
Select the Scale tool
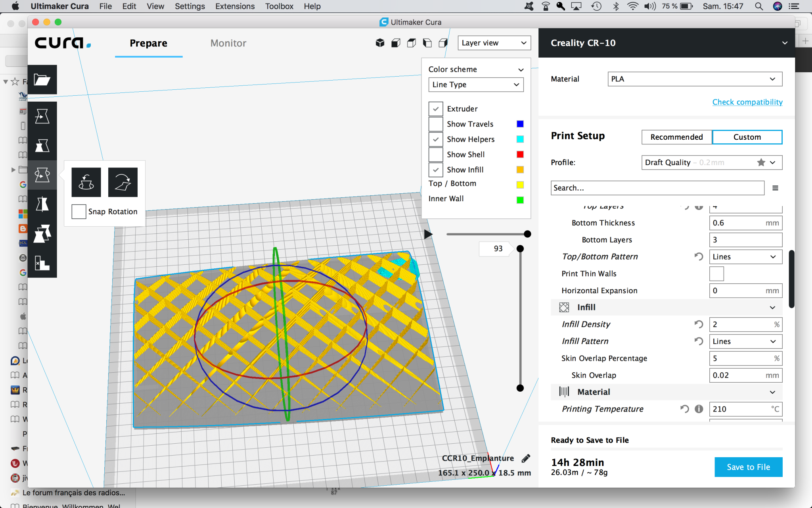(x=42, y=146)
